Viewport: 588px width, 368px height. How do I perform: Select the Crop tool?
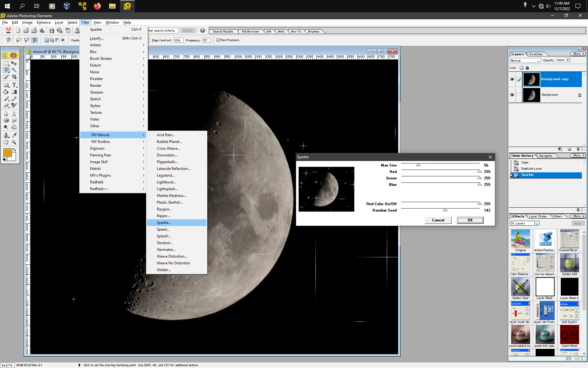14,77
